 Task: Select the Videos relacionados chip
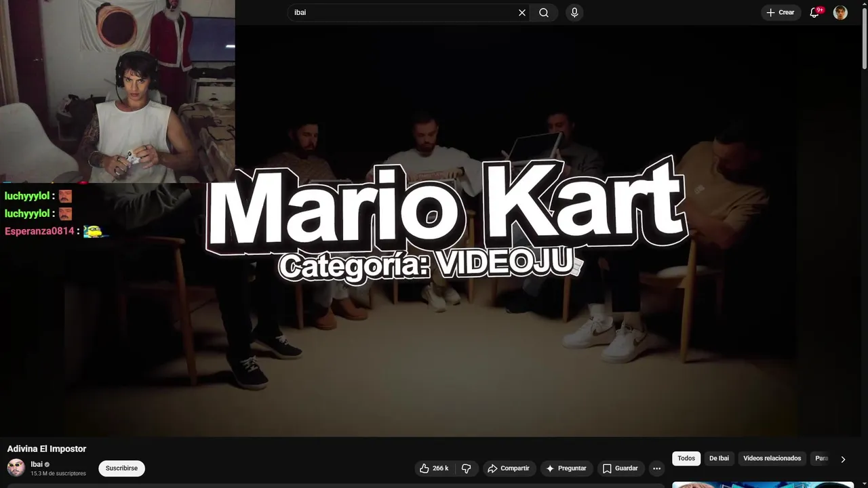[772, 458]
